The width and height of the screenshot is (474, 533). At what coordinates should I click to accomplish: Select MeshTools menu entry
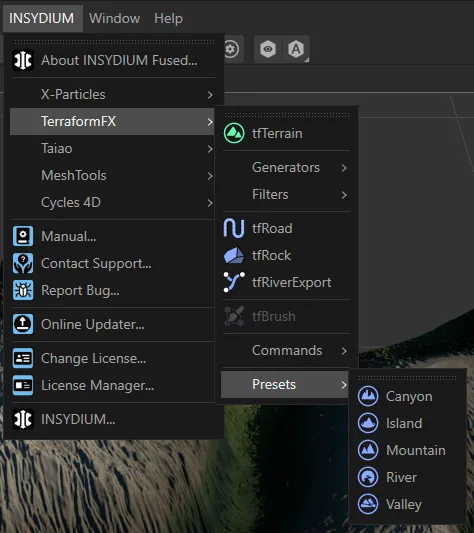point(113,175)
